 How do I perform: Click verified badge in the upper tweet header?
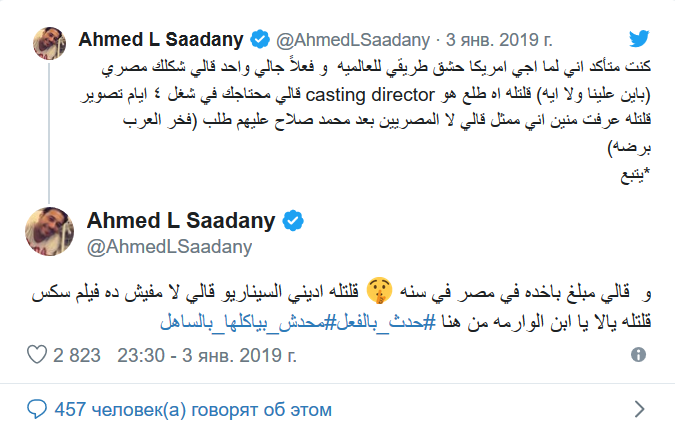[258, 40]
